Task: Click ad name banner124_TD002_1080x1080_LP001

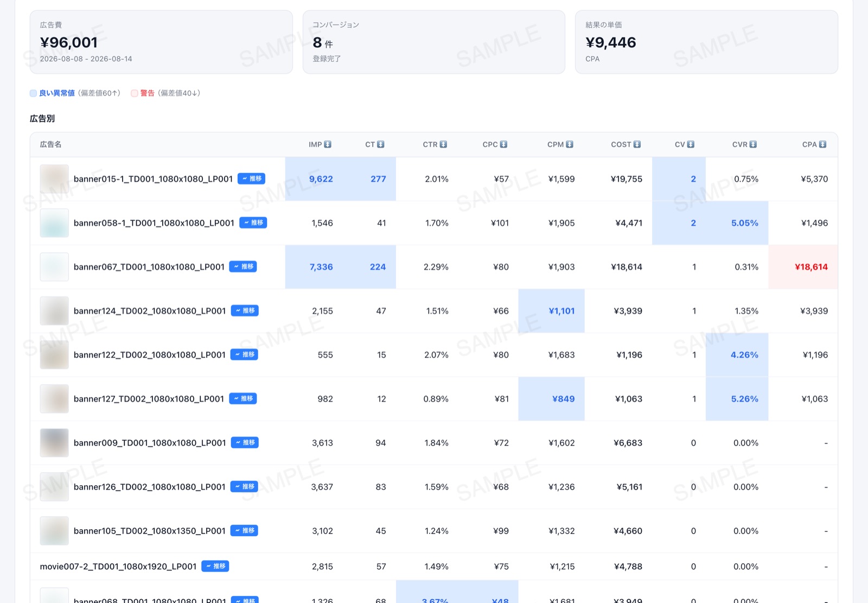Action: click(x=150, y=310)
